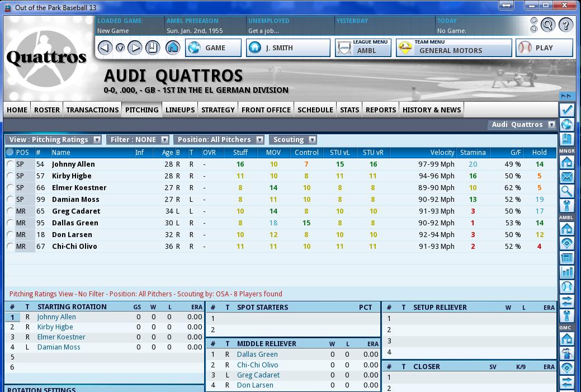Open the mail envelope icon in MNGR section

[566, 177]
